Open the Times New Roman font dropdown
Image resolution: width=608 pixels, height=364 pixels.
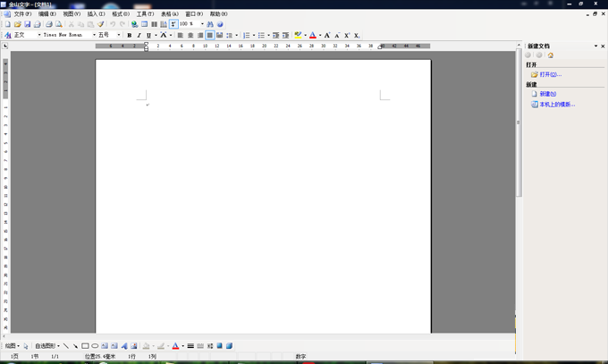pyautogui.click(x=94, y=35)
